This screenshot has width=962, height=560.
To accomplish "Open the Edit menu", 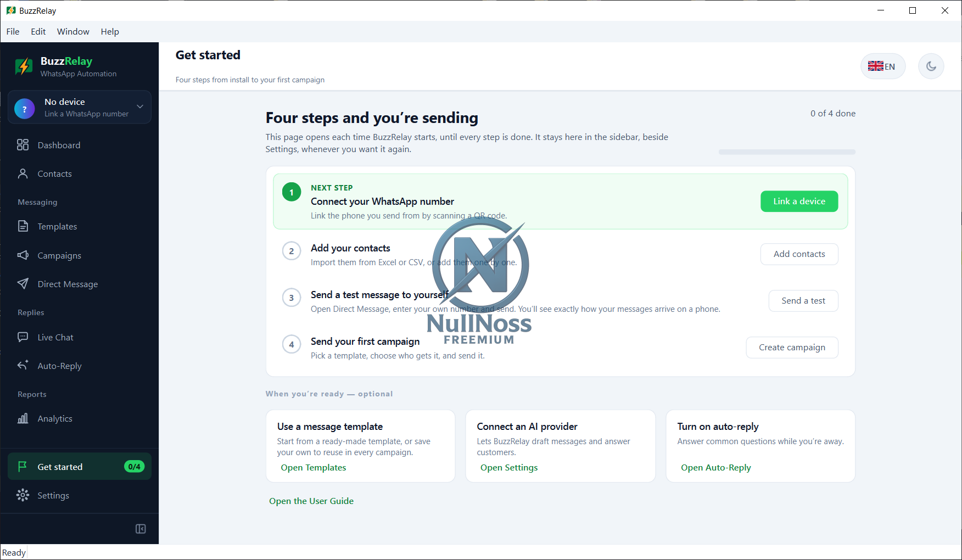I will [38, 31].
